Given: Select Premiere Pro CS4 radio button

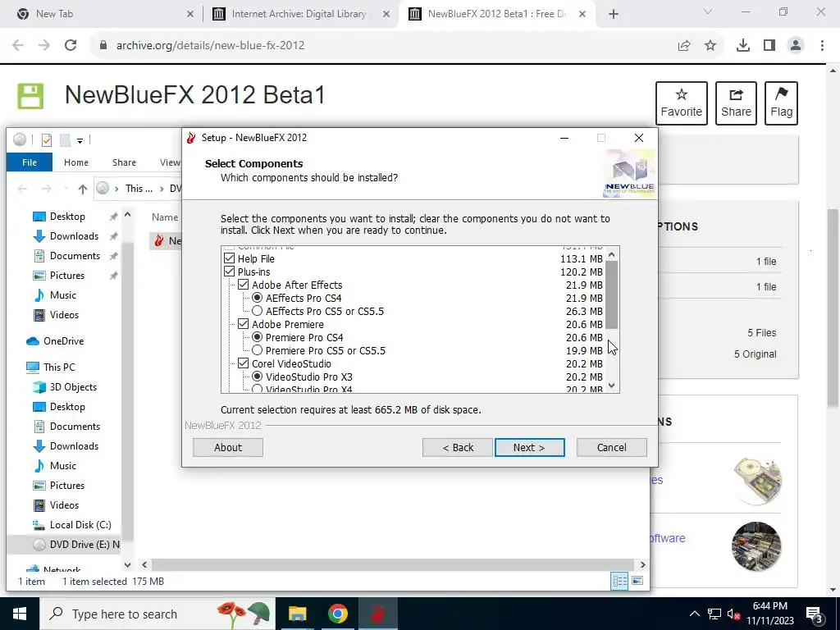Looking at the screenshot, I should tap(257, 337).
